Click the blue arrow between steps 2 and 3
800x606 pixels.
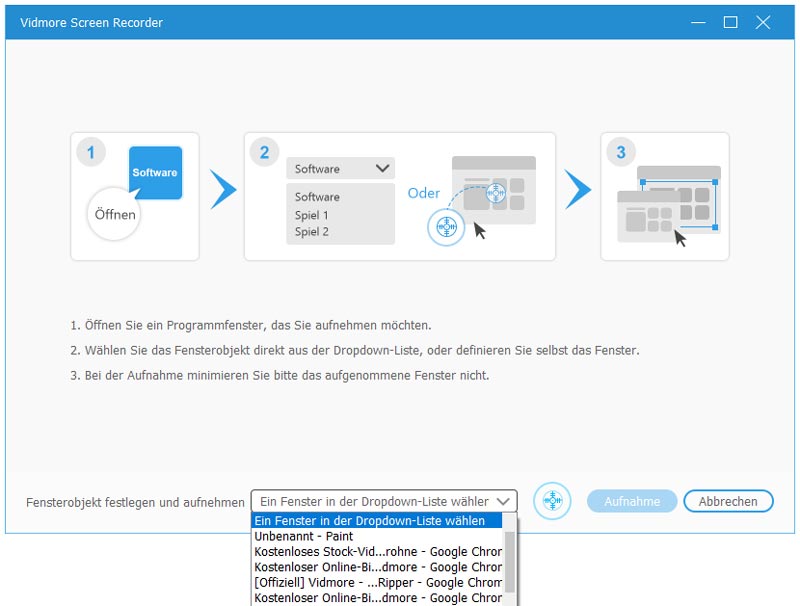579,190
